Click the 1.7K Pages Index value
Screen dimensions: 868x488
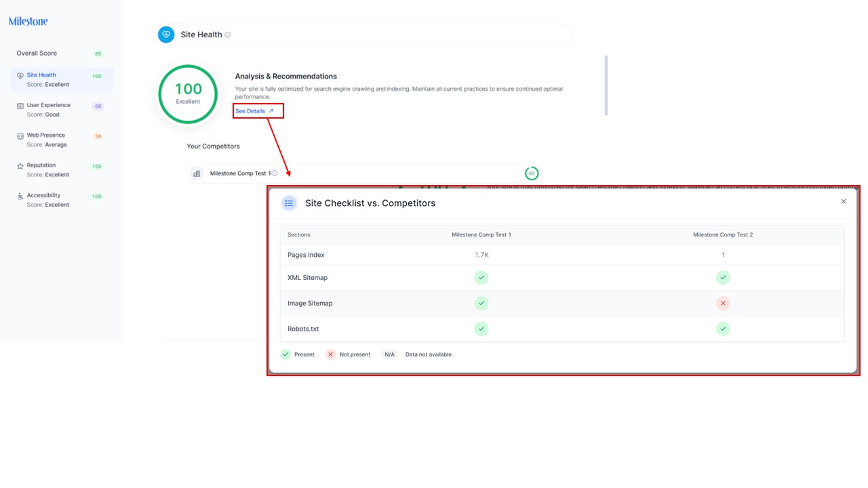click(481, 255)
